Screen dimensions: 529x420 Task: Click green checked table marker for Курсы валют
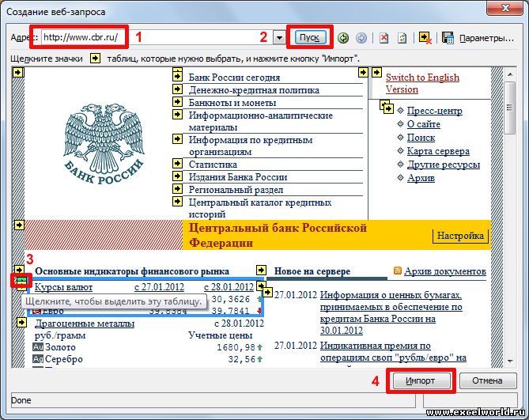pos(21,280)
